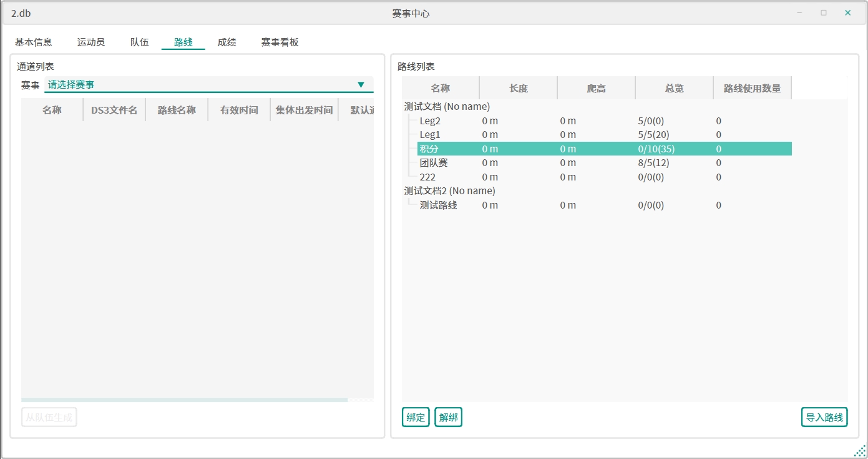Select the Leg1 route row
This screenshot has height=459, width=868.
[430, 135]
